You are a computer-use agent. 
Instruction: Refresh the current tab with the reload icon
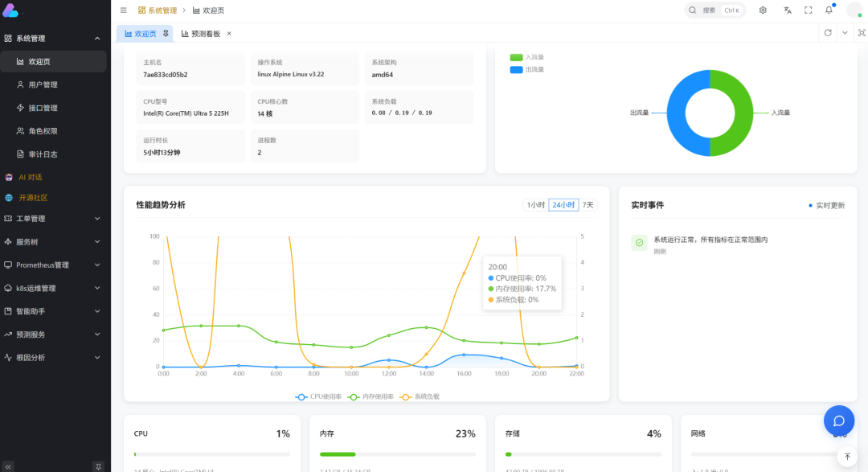(x=828, y=33)
